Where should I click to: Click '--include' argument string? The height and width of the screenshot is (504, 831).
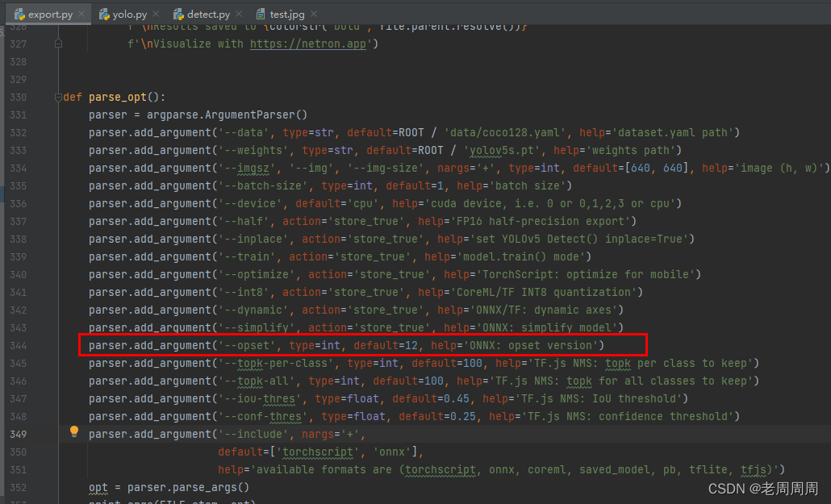click(x=253, y=434)
